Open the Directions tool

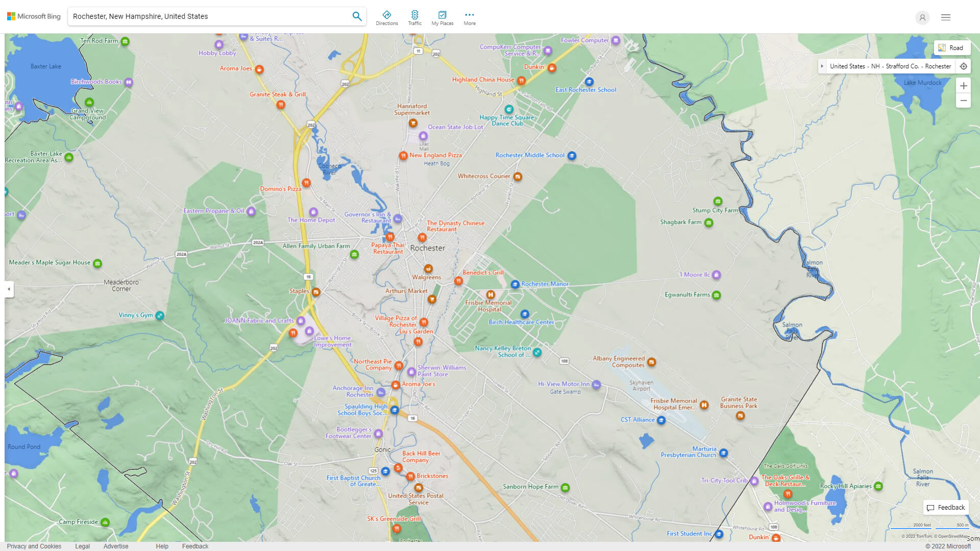(387, 17)
